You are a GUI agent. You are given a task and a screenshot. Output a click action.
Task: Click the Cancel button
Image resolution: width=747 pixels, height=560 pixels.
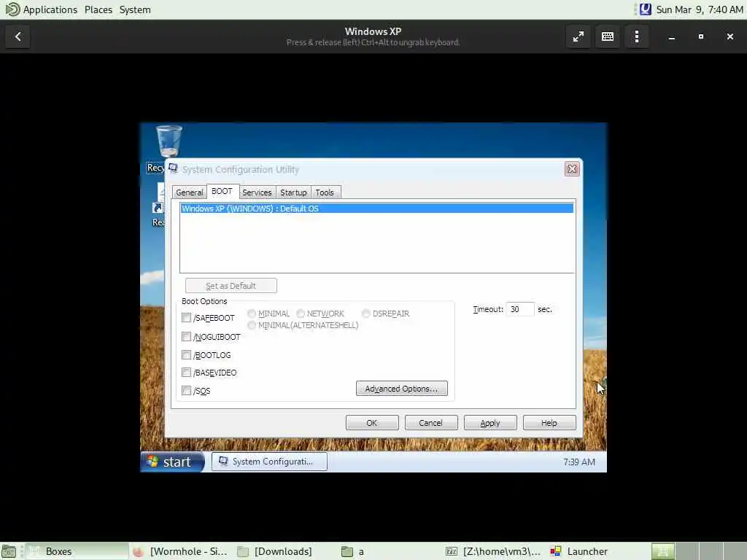point(431,423)
